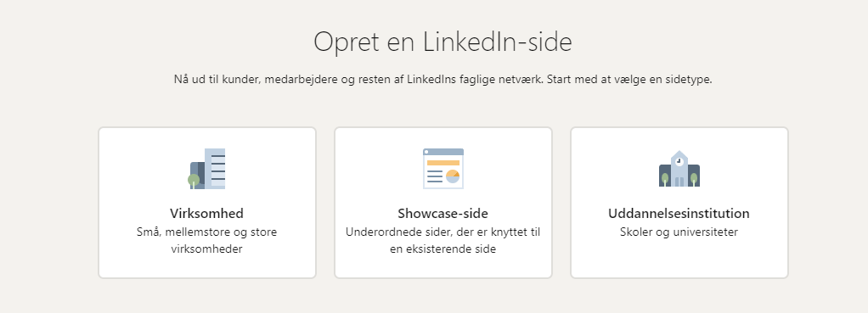The image size is (868, 313).
Task: Click the tall striped building in the Virksomhed icon
Action: [x=215, y=169]
